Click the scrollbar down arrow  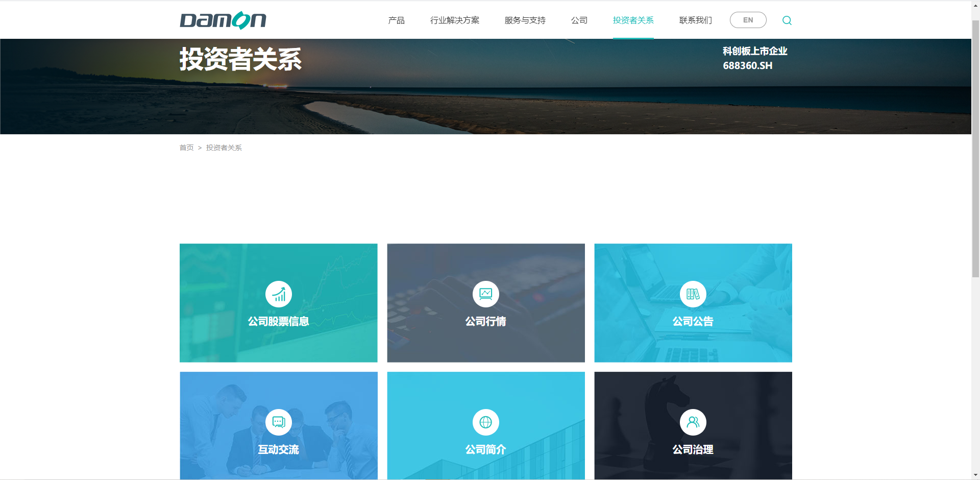(975, 475)
